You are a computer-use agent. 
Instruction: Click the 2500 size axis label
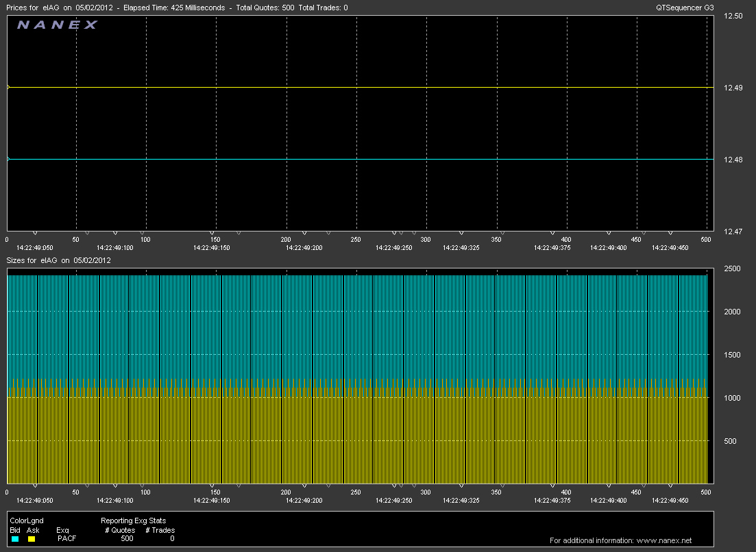pos(732,269)
